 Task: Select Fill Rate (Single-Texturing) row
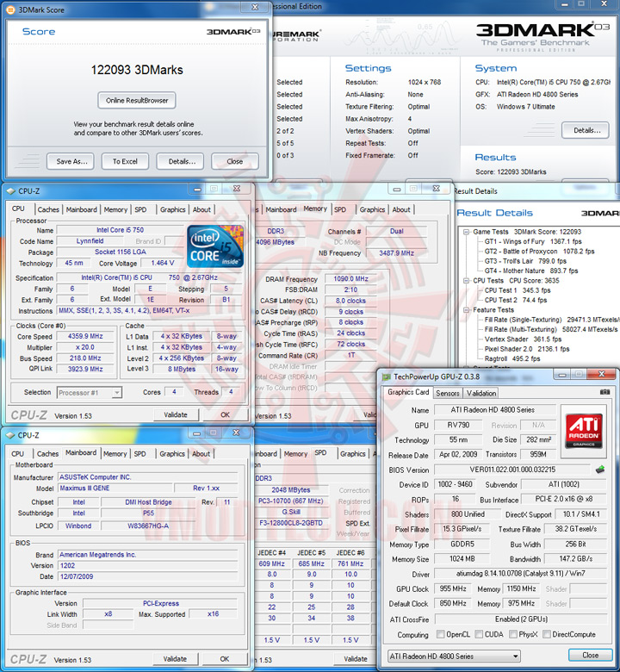(x=551, y=320)
